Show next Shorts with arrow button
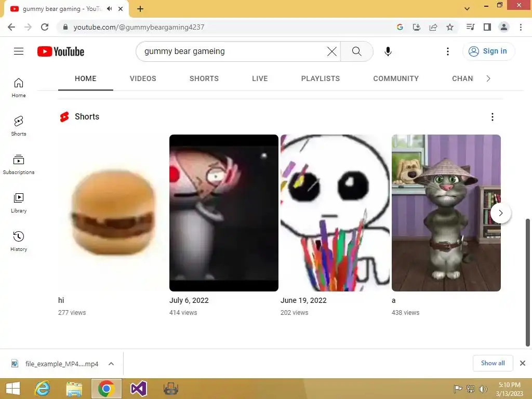 tap(500, 213)
